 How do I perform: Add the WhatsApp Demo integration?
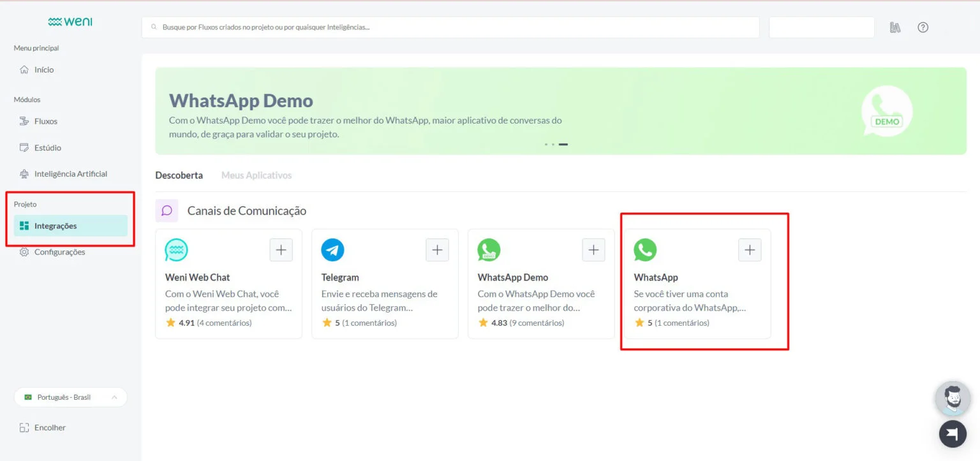593,250
